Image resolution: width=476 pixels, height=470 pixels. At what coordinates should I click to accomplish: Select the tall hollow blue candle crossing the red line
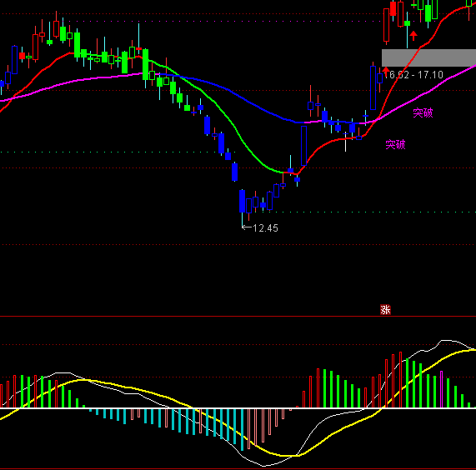pyautogui.click(x=304, y=146)
